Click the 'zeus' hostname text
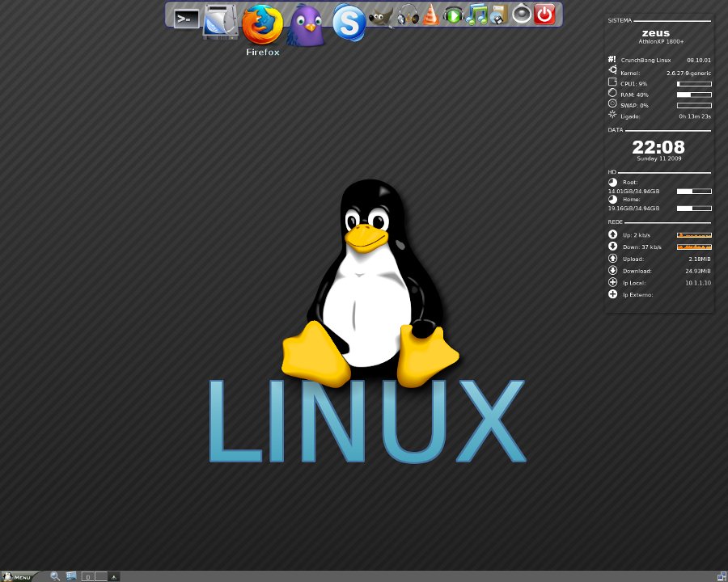 (x=655, y=33)
